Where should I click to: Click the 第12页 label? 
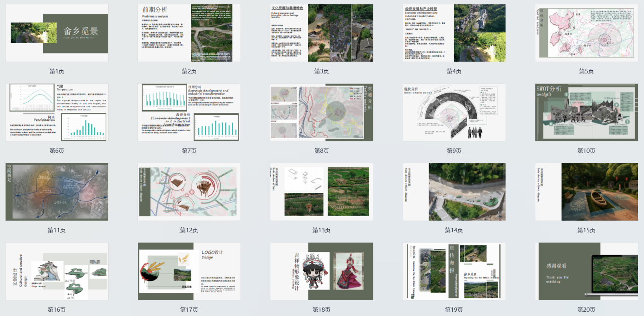coord(189,230)
